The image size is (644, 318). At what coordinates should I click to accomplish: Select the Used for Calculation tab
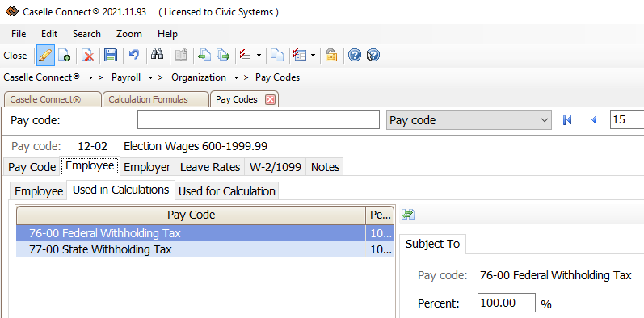227,191
